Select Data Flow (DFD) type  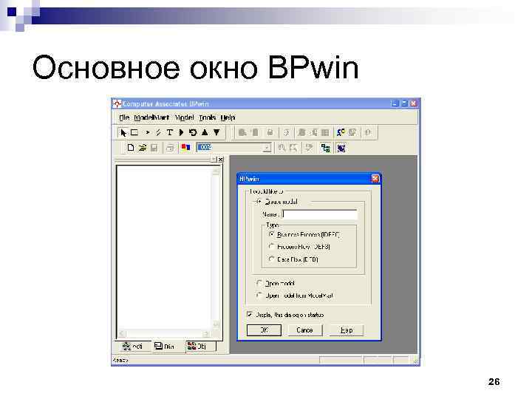click(x=271, y=259)
